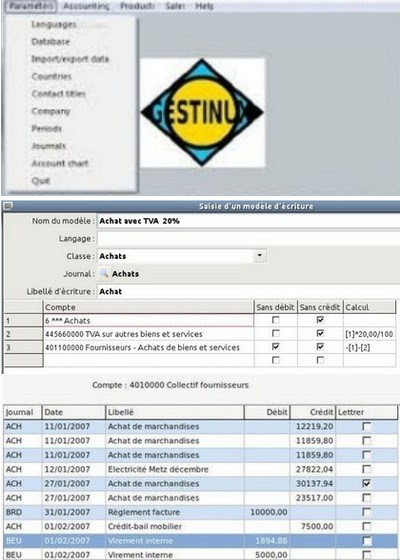Select the 6 *** Achats account cell
Viewport: 400px width, 560px height.
pos(148,321)
